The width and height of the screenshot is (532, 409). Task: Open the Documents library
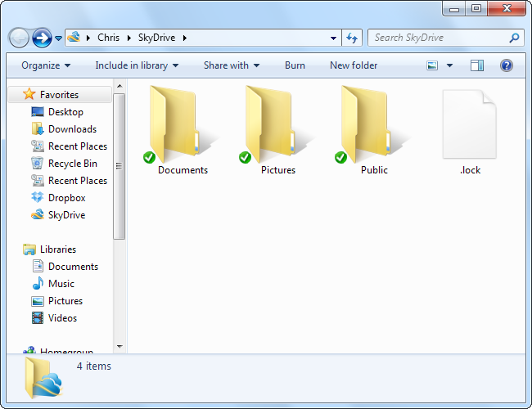[x=73, y=267]
